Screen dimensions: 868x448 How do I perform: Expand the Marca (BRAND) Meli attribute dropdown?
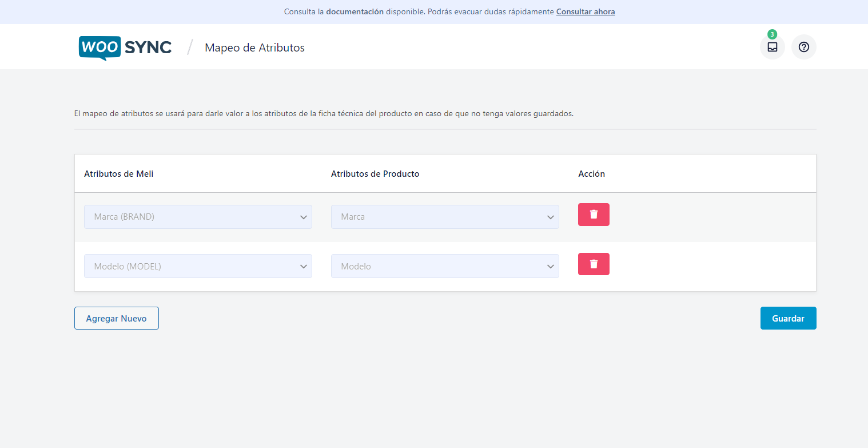click(x=198, y=217)
